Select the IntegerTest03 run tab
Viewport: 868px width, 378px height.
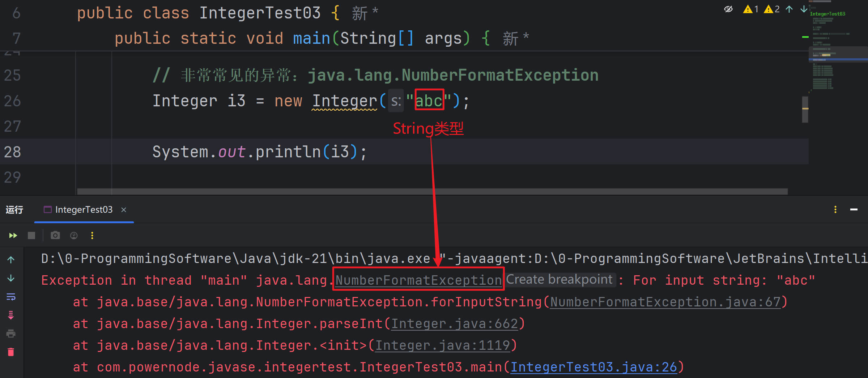click(84, 210)
